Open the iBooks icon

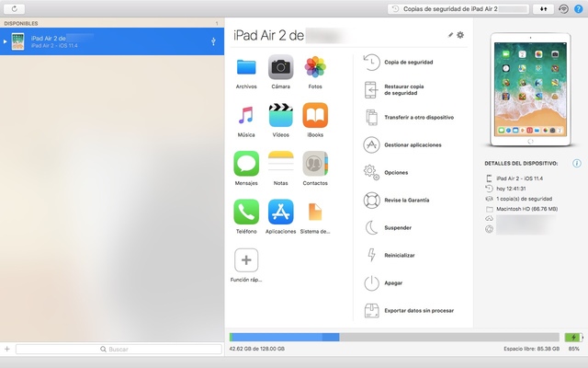(x=315, y=116)
